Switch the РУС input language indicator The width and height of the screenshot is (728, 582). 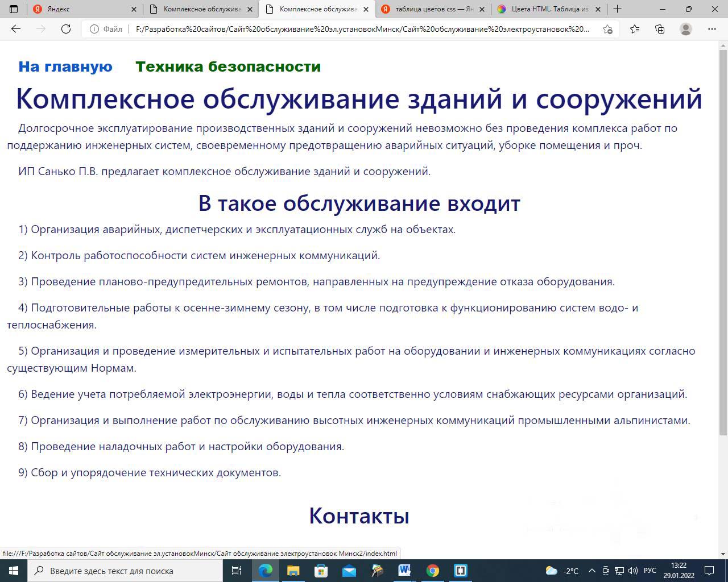point(650,571)
